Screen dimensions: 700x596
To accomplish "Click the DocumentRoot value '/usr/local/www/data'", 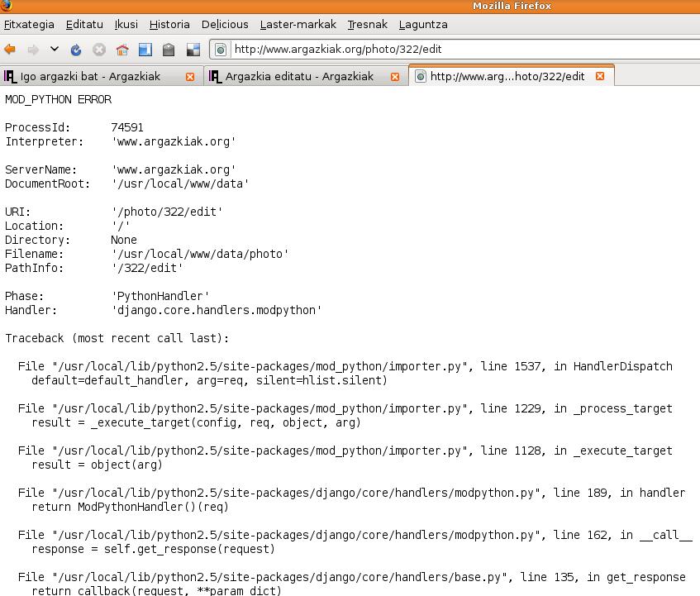I will click(180, 184).
